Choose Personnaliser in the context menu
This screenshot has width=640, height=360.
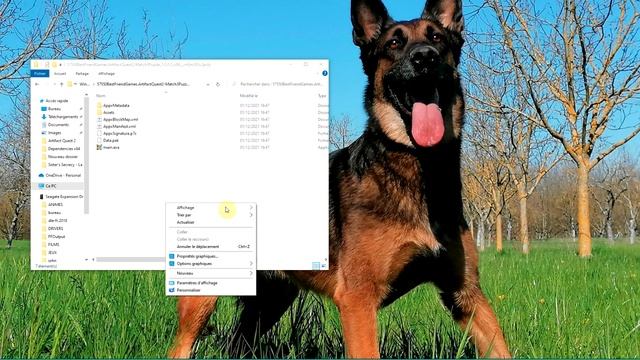211,290
